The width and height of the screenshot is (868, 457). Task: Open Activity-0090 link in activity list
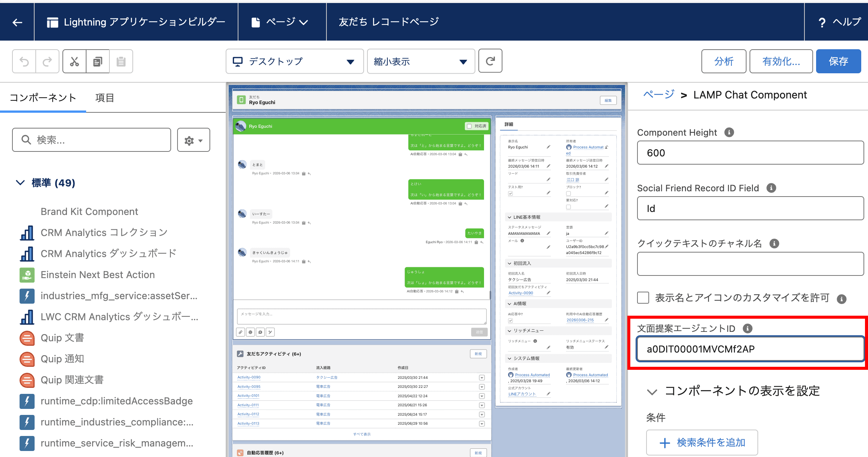click(x=249, y=377)
